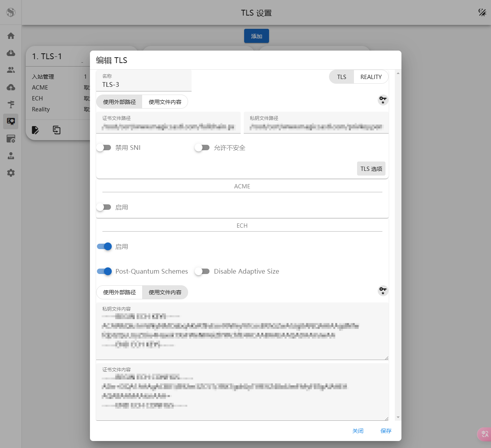Generate TLS key pair with key icon
The width and height of the screenshot is (491, 448).
(x=383, y=100)
